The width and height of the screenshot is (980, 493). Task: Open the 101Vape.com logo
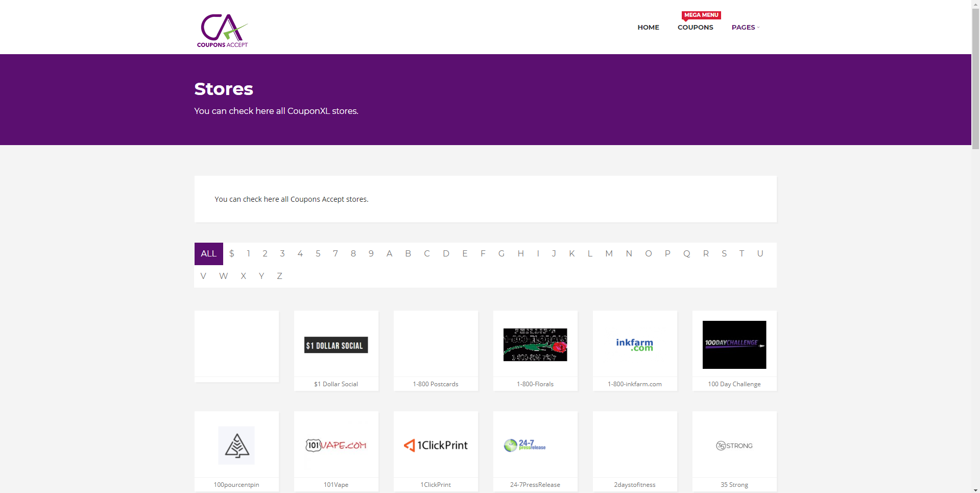coord(336,445)
